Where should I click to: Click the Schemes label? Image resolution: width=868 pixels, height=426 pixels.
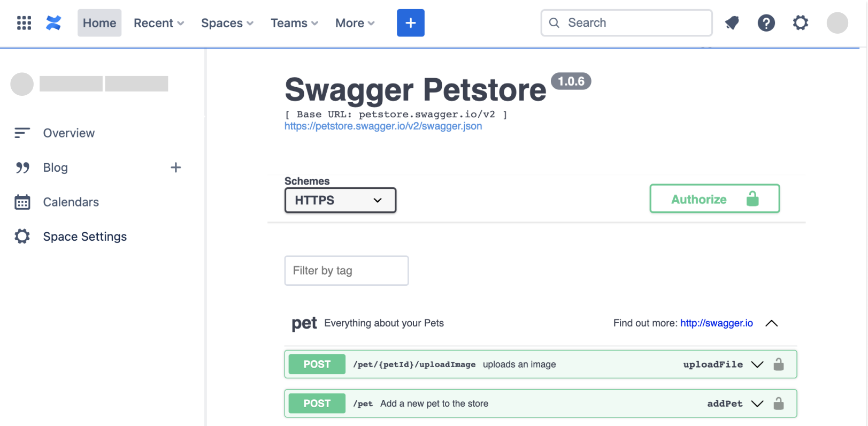tap(307, 181)
